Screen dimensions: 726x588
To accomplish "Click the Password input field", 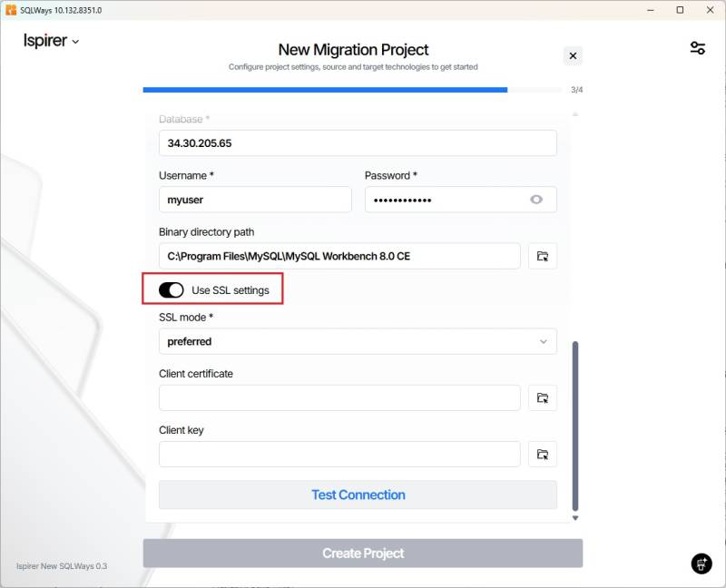I will coord(445,200).
